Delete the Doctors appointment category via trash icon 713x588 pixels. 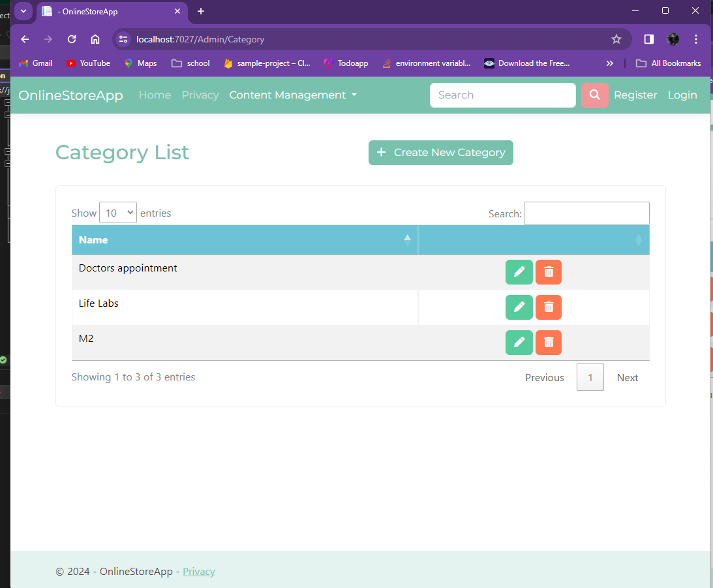tap(549, 272)
